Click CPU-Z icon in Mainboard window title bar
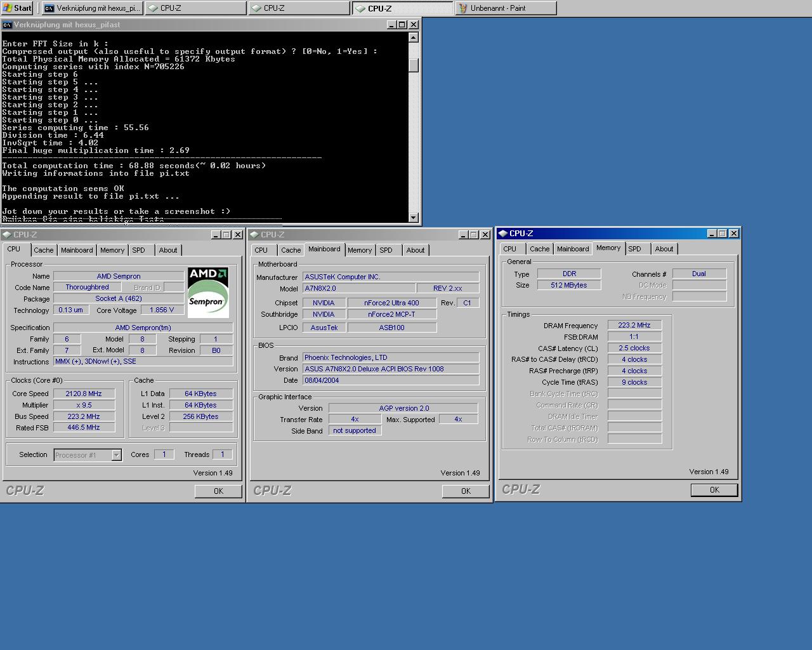 254,234
